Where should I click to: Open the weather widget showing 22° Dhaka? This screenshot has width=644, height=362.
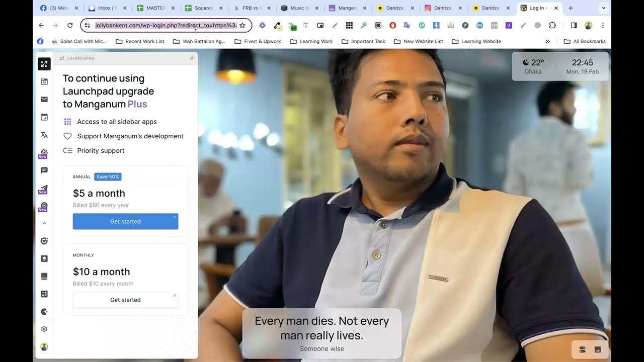click(533, 66)
